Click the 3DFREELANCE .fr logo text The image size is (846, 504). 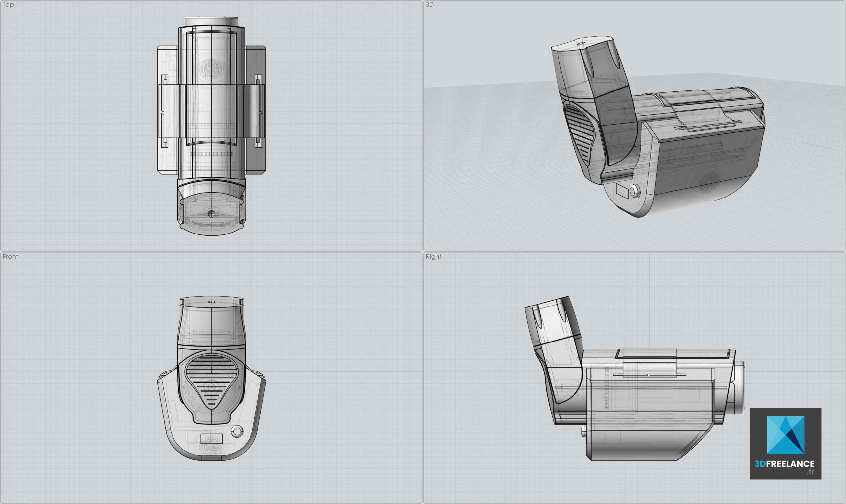coord(784,464)
